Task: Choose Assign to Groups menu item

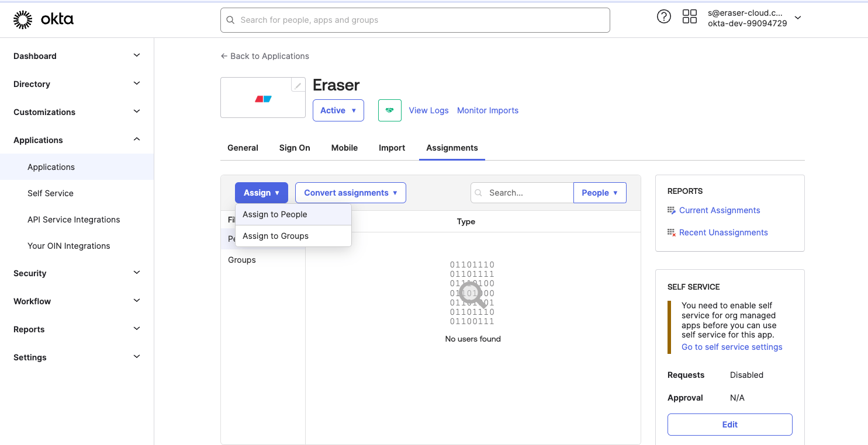Action: click(x=293, y=236)
